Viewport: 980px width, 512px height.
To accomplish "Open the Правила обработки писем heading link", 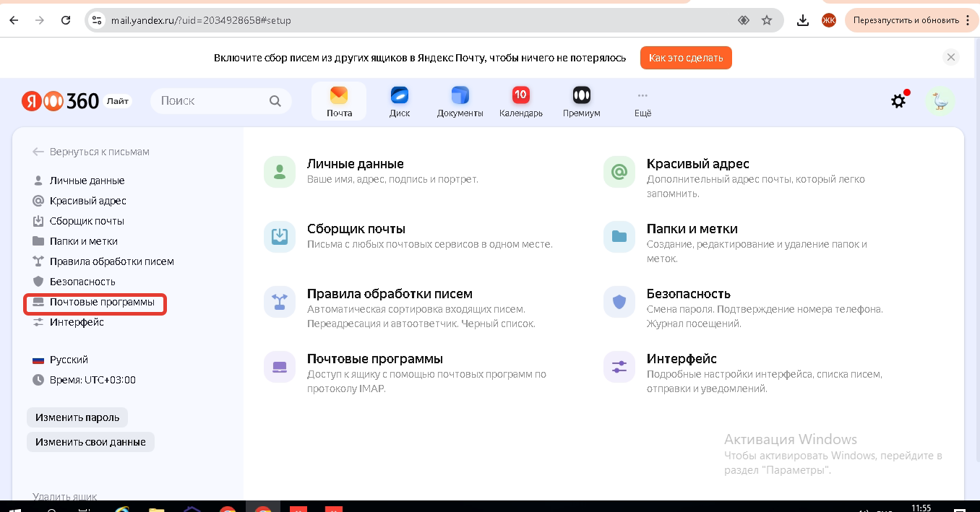I will (x=390, y=294).
